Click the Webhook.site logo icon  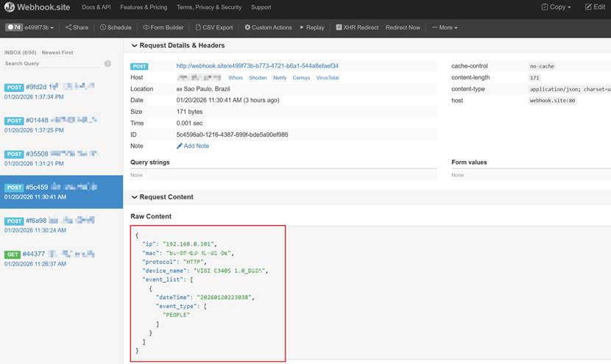point(10,7)
